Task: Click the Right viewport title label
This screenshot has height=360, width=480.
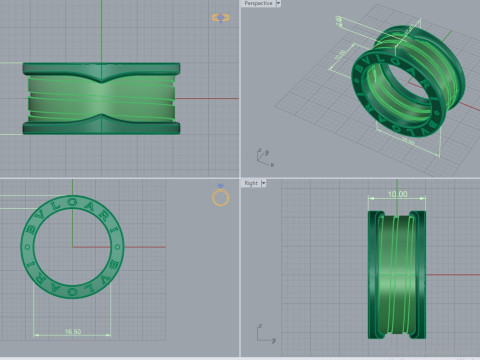Action: [x=251, y=183]
